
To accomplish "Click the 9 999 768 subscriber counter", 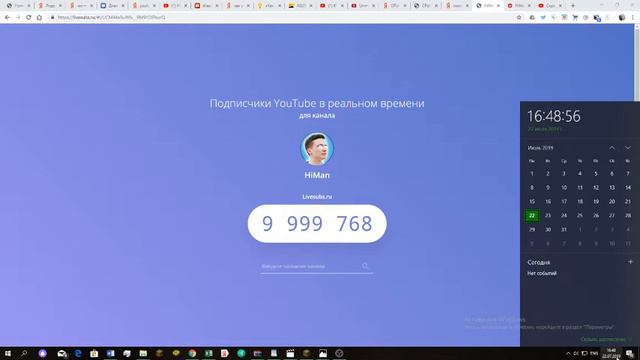I will click(x=317, y=224).
